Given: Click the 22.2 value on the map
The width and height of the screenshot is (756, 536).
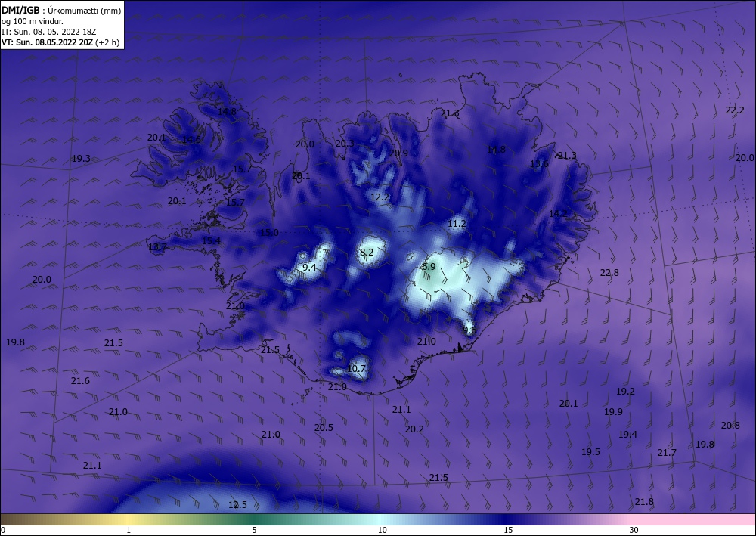Looking at the screenshot, I should tap(735, 110).
